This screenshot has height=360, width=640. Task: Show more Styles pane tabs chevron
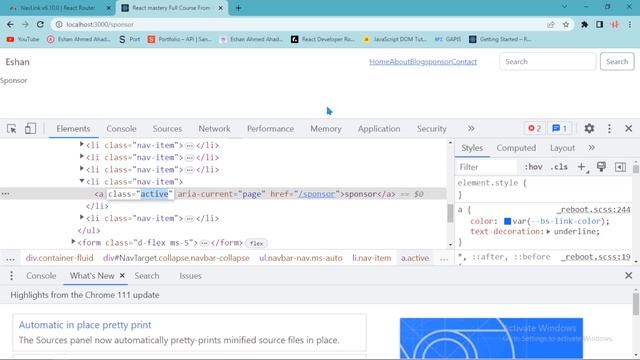click(x=591, y=148)
